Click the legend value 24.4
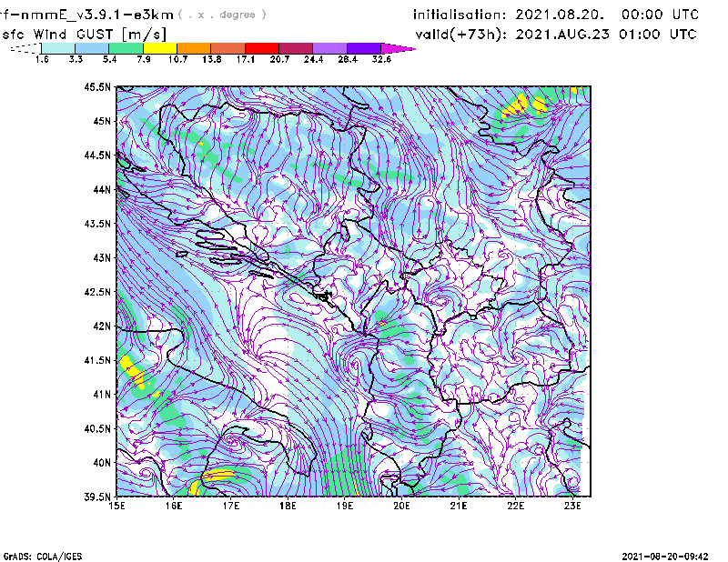 point(313,59)
